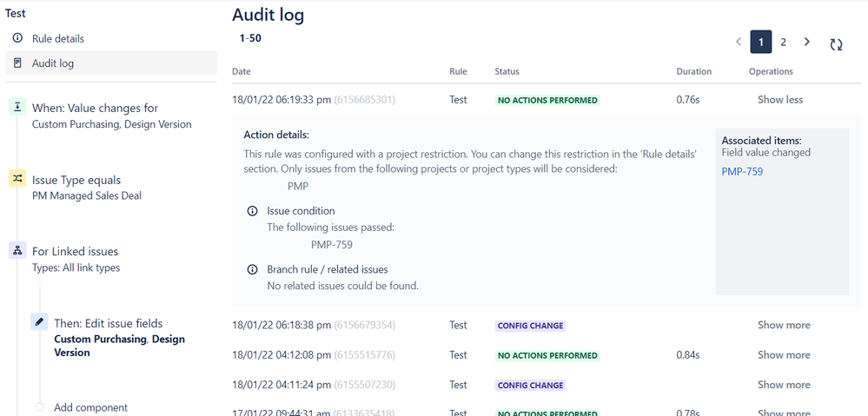Image resolution: width=868 pixels, height=416 pixels.
Task: Click info icon beside Branch rule / related issues
Action: coord(253,269)
